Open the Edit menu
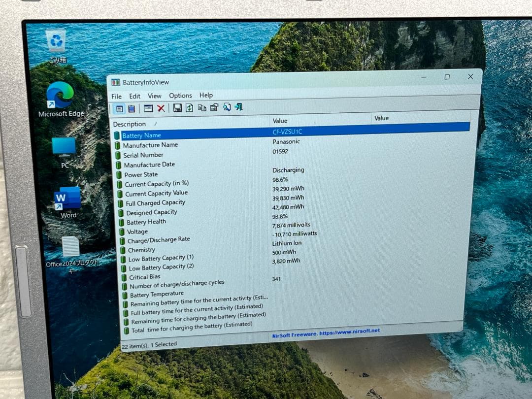Viewport: 532px width, 399px height. (135, 97)
